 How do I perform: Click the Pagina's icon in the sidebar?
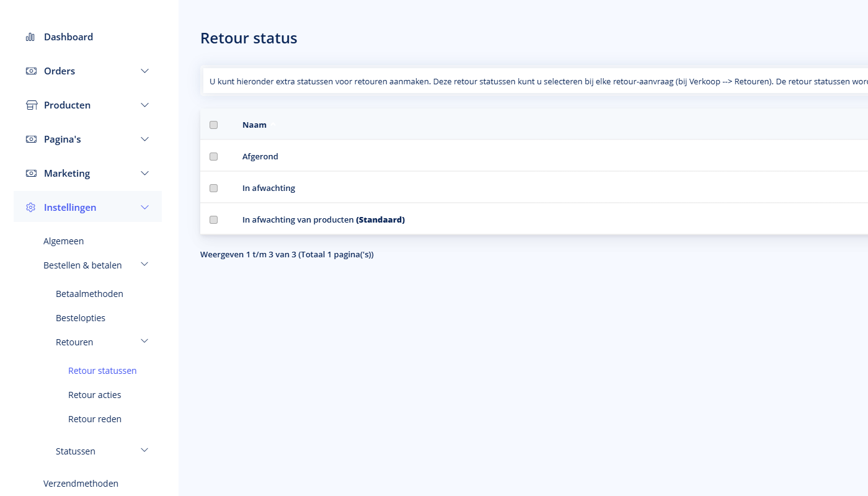[x=31, y=139]
